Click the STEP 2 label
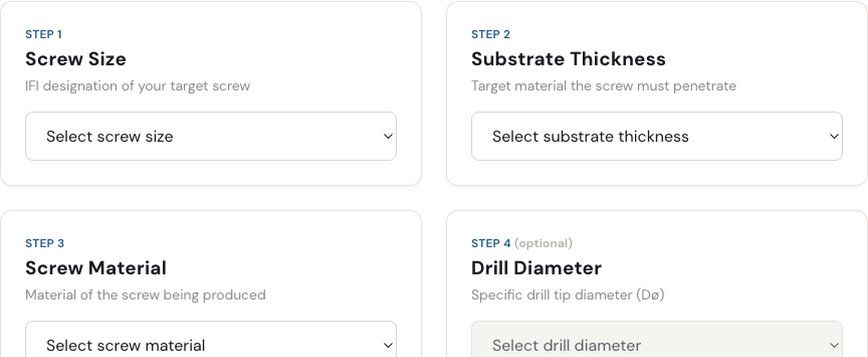The height and width of the screenshot is (357, 868). pos(490,34)
